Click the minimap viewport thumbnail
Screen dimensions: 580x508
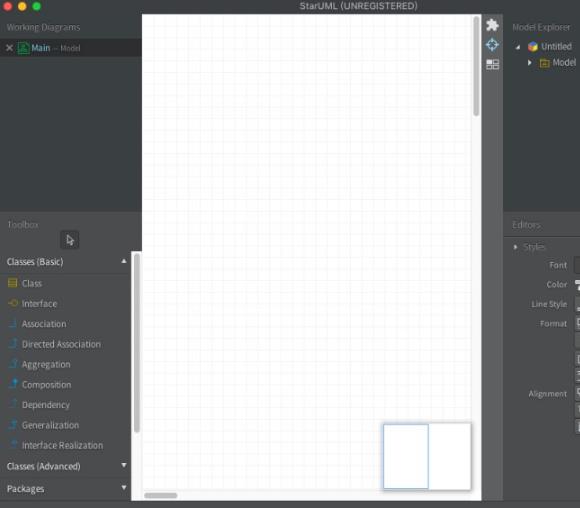[x=406, y=456]
